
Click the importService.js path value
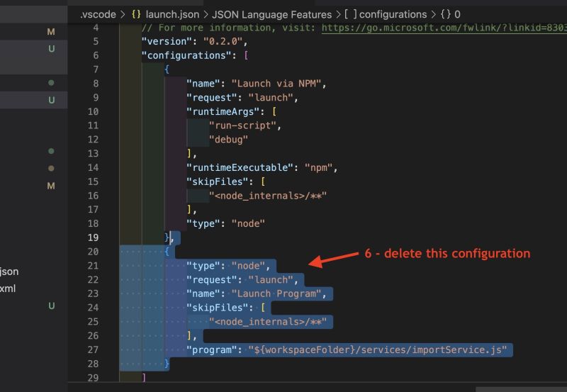378,350
